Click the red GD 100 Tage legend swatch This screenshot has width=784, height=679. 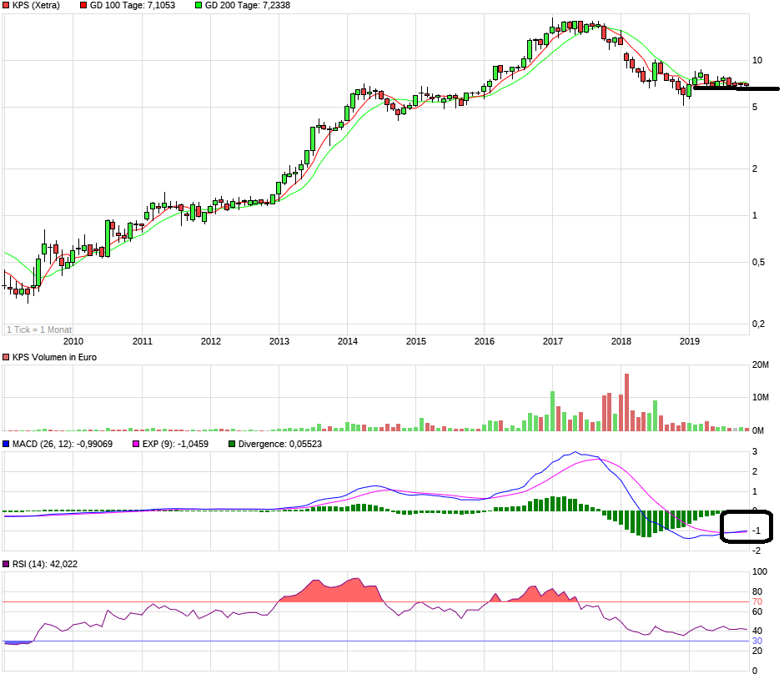pyautogui.click(x=83, y=6)
